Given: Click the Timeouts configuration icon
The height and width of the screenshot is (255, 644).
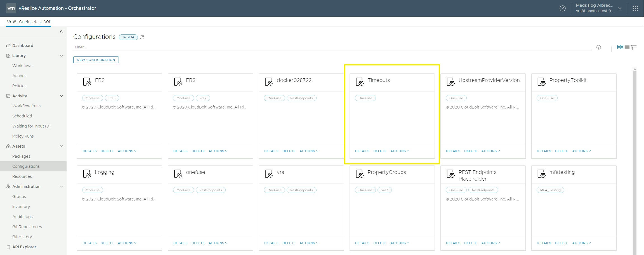Looking at the screenshot, I should coord(360,82).
